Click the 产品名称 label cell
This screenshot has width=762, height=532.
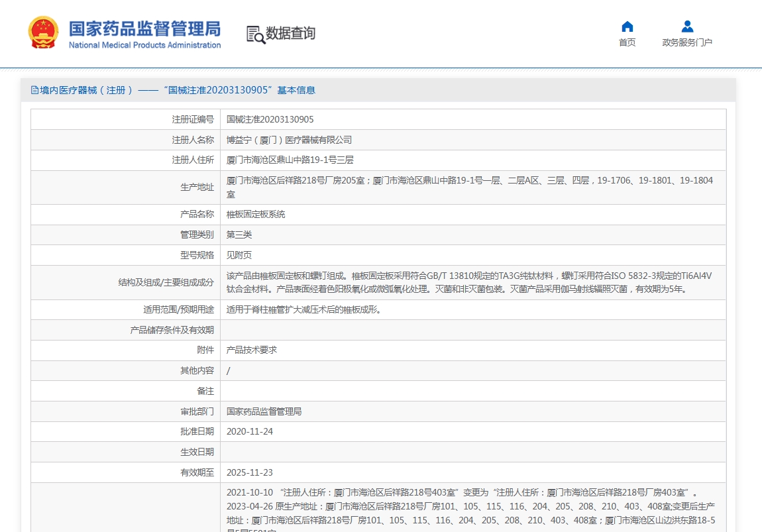[125, 214]
